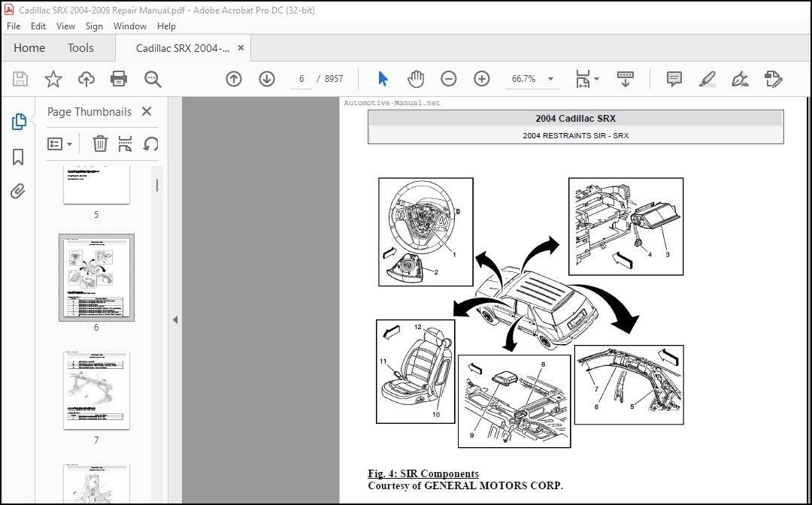Click the thumbnails panel scrollbar handle
Image resolution: width=812 pixels, height=505 pixels.
[157, 185]
